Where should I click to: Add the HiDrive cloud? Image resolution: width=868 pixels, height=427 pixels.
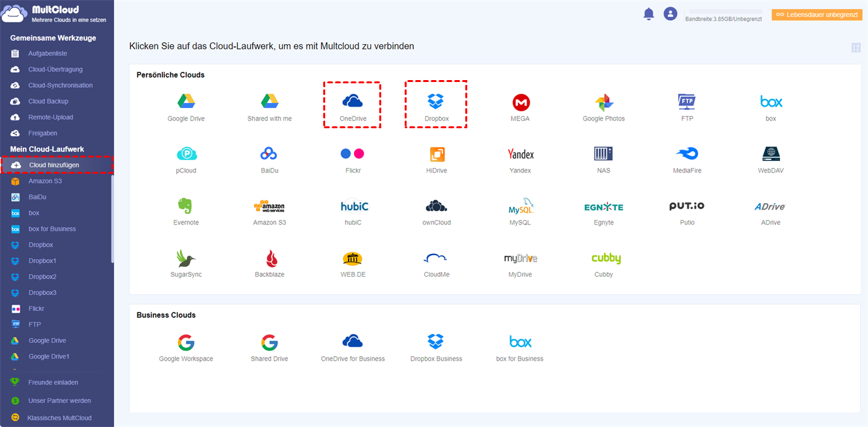(436, 159)
